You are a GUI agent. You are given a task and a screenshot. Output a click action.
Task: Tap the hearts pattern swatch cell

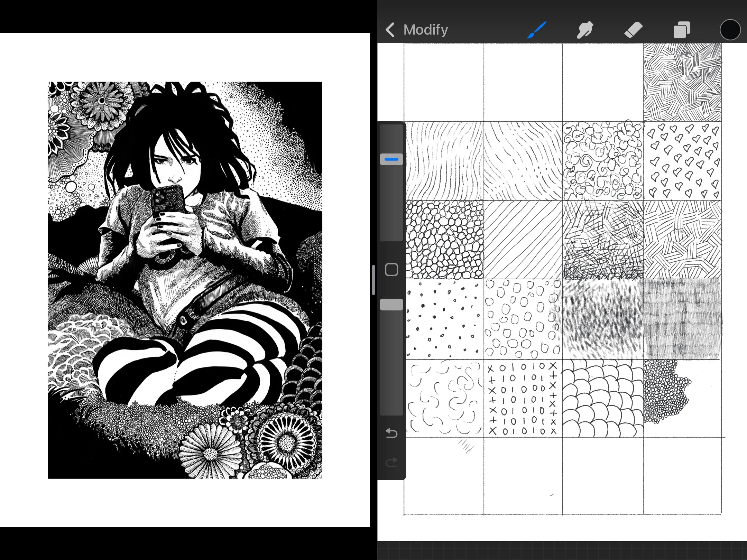(683, 161)
